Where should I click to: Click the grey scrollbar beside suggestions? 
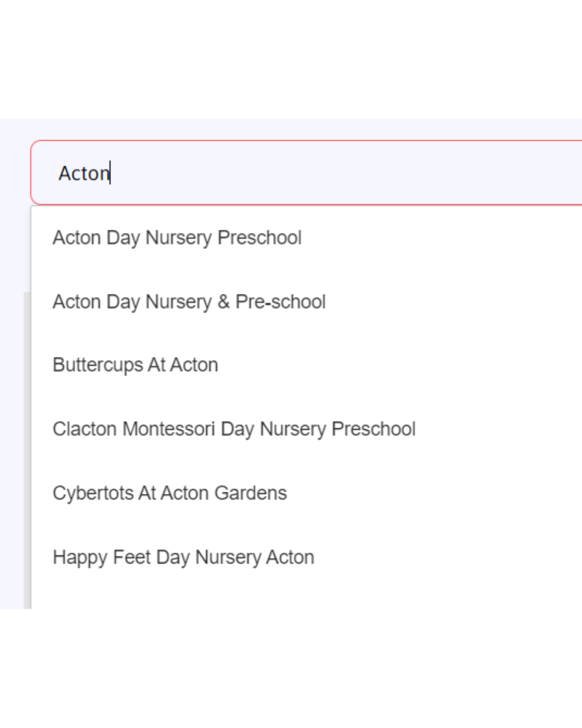tap(27, 450)
